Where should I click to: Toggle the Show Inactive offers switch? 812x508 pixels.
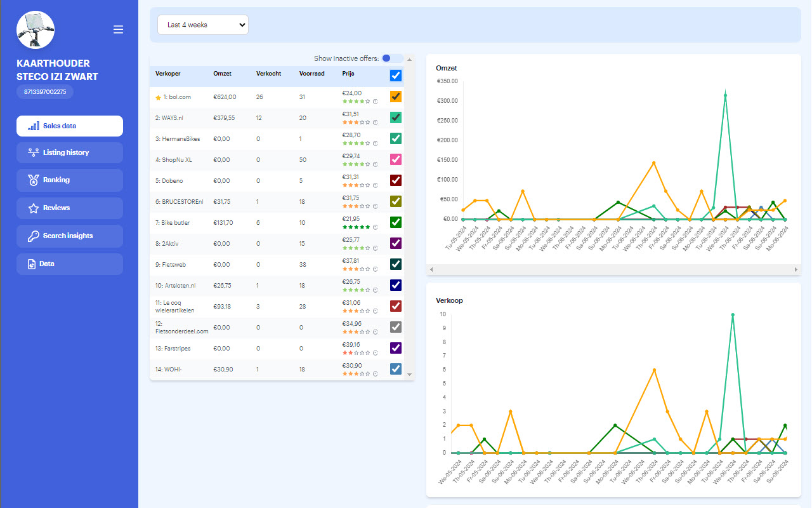coord(392,58)
